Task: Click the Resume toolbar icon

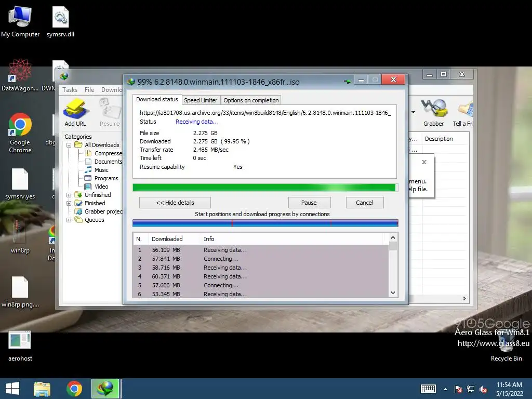Action: 110,112
